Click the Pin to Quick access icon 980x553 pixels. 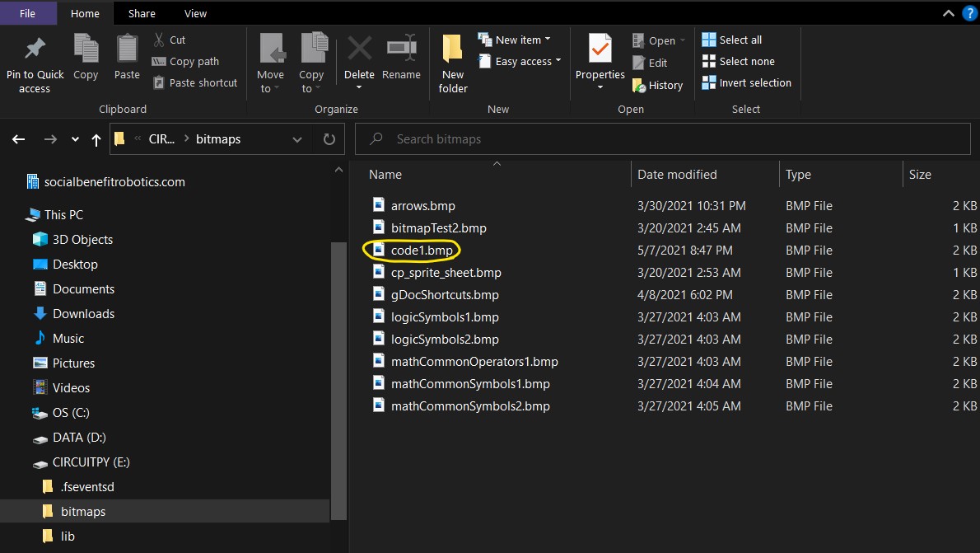coord(35,49)
